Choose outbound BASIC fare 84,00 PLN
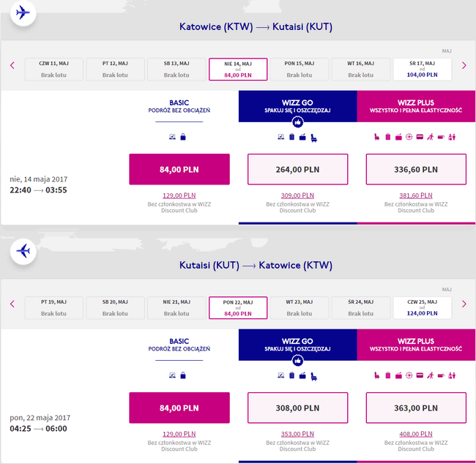This screenshot has width=476, height=464. click(x=179, y=169)
